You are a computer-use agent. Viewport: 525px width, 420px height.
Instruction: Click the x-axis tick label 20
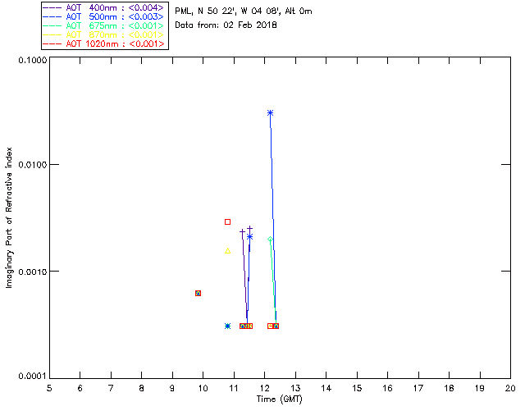(x=510, y=388)
